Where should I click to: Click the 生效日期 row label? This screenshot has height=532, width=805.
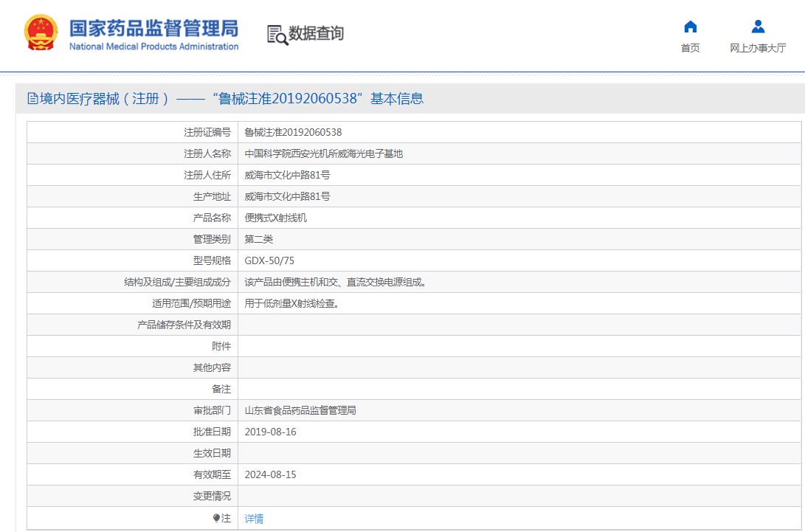(x=212, y=454)
